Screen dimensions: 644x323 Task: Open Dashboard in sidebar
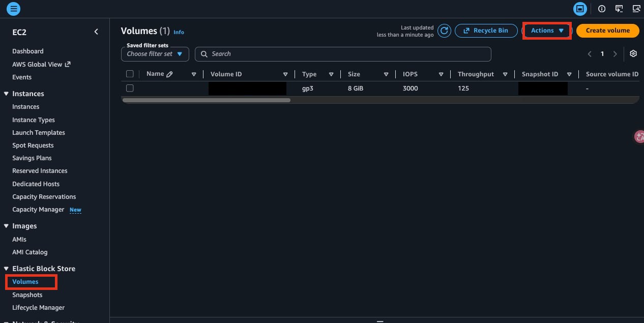point(28,51)
